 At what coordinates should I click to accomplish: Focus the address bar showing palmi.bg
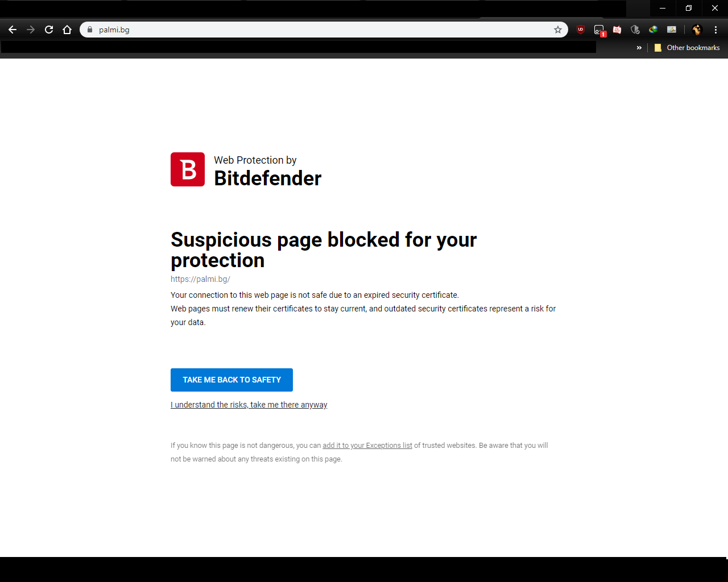(324, 30)
